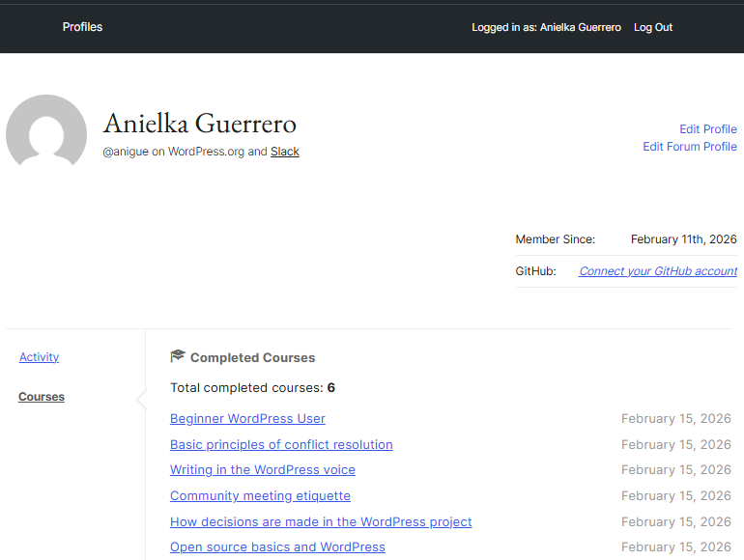Select the Courses tab

pos(42,397)
